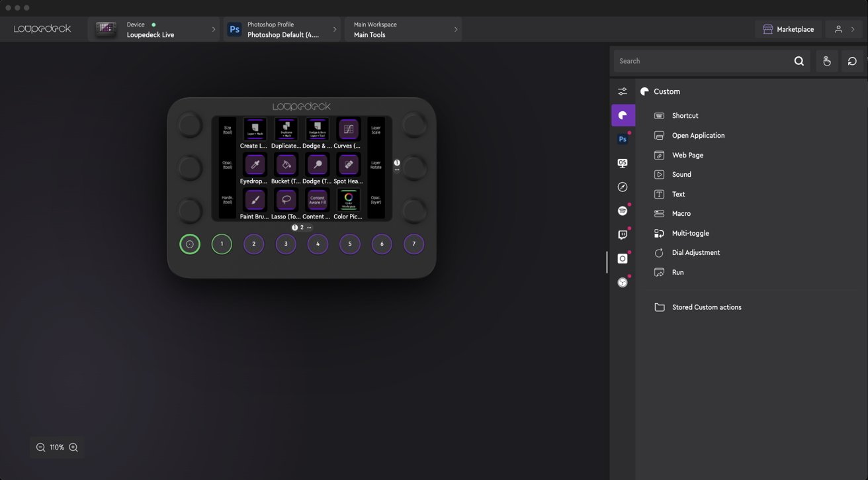Click the Curves adjustment tile
Screen dimensions: 868x480
tap(349, 130)
